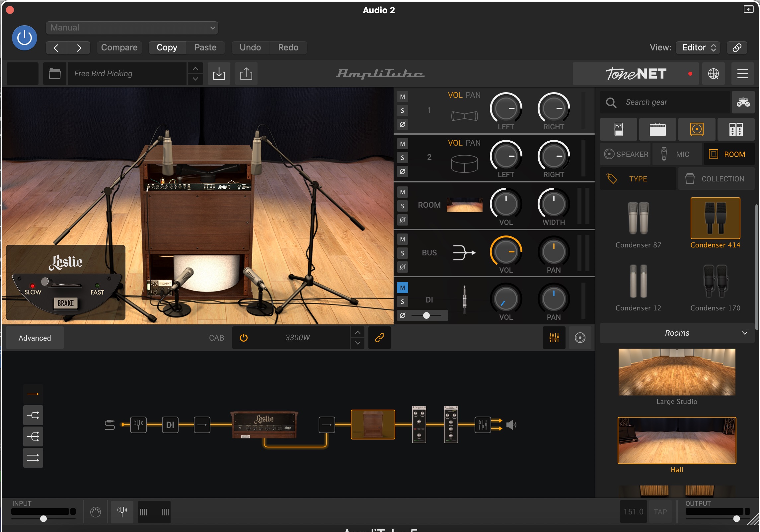
Task: Click the Advanced button
Action: [x=35, y=338]
